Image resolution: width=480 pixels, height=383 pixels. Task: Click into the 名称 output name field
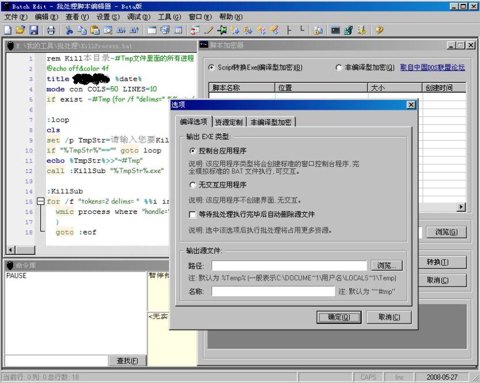[x=273, y=291]
